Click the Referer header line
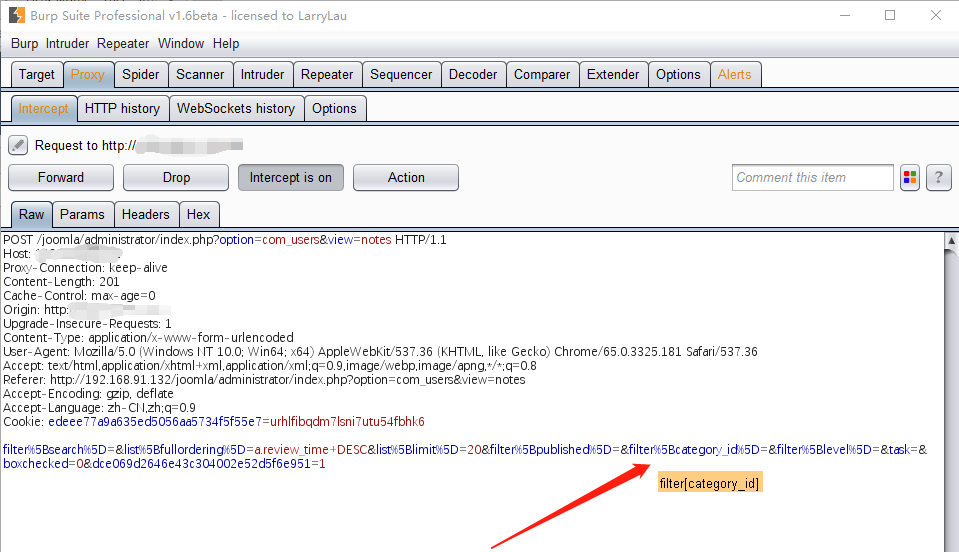 coord(264,380)
